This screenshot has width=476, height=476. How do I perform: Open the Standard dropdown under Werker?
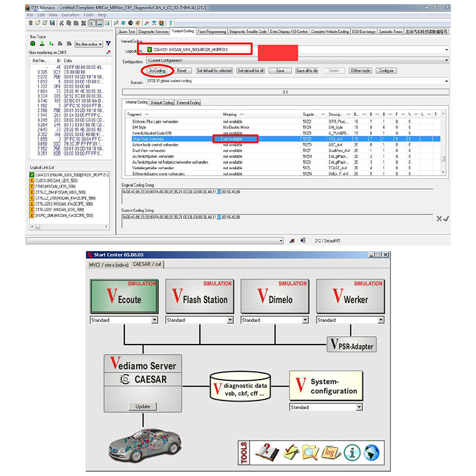pyautogui.click(x=381, y=320)
